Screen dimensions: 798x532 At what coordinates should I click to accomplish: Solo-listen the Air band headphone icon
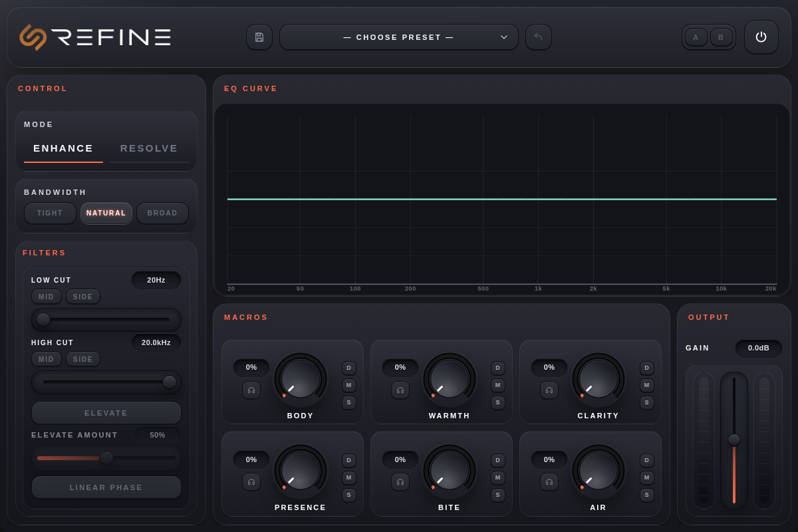(549, 482)
